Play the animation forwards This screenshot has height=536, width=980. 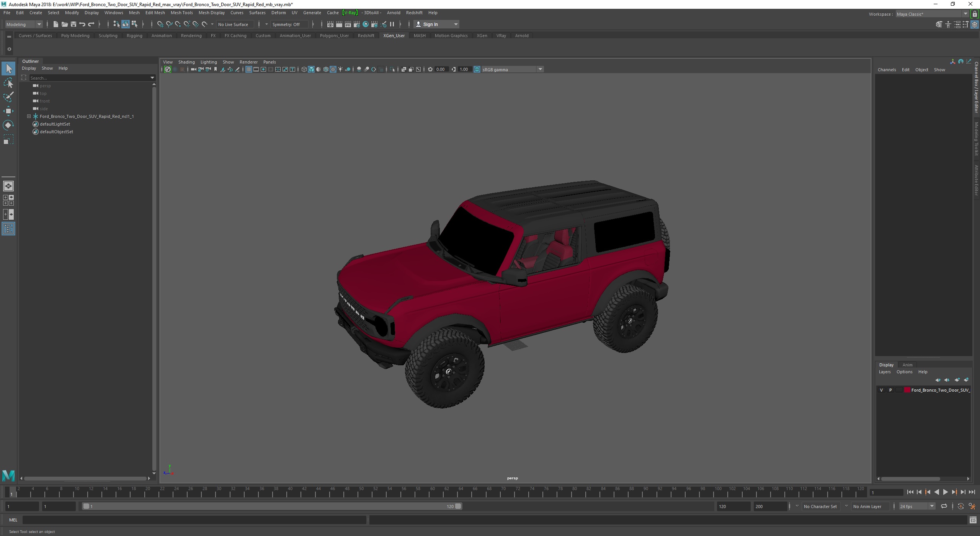point(945,492)
